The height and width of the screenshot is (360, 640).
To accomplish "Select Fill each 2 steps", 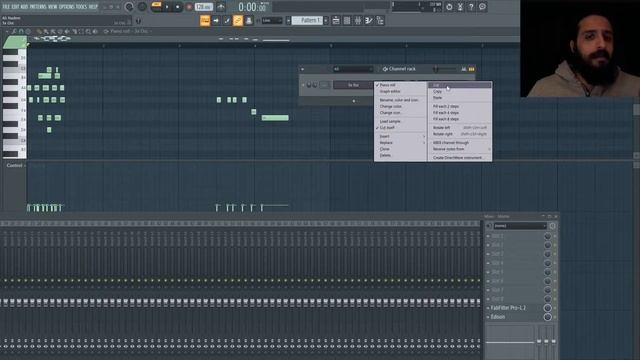I will (460, 106).
